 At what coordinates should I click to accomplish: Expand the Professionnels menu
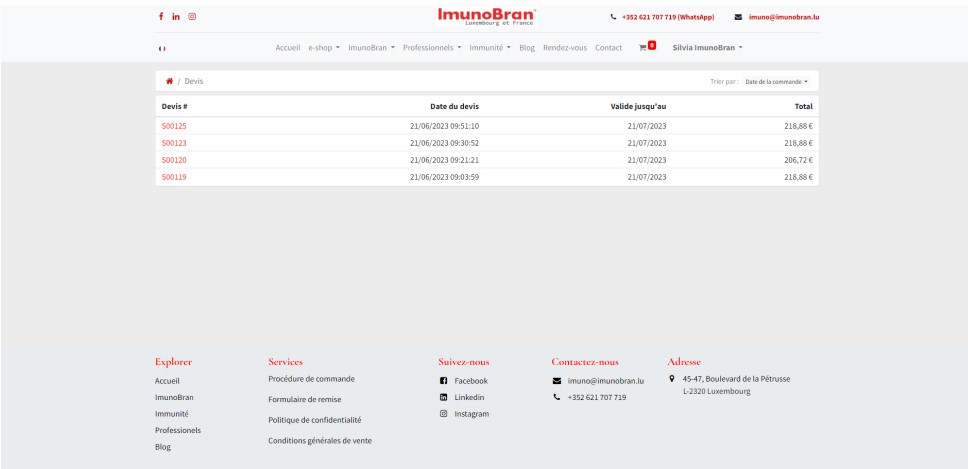434,48
